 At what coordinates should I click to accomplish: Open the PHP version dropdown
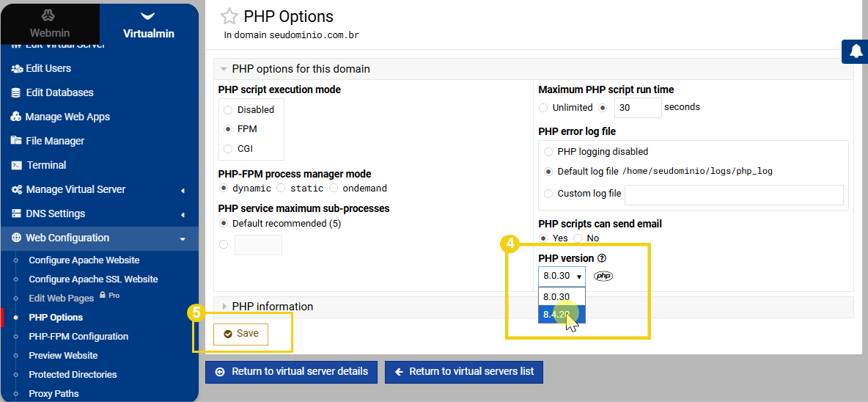click(562, 276)
